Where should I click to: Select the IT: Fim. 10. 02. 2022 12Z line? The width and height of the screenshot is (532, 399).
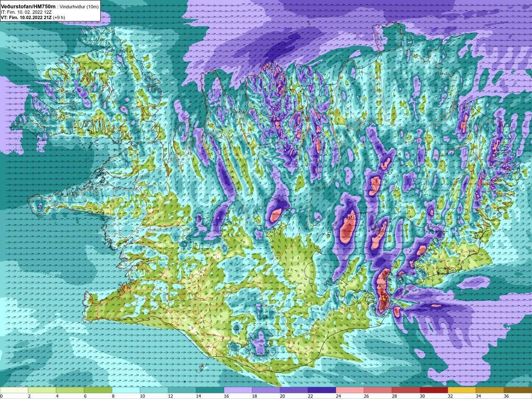click(26, 12)
